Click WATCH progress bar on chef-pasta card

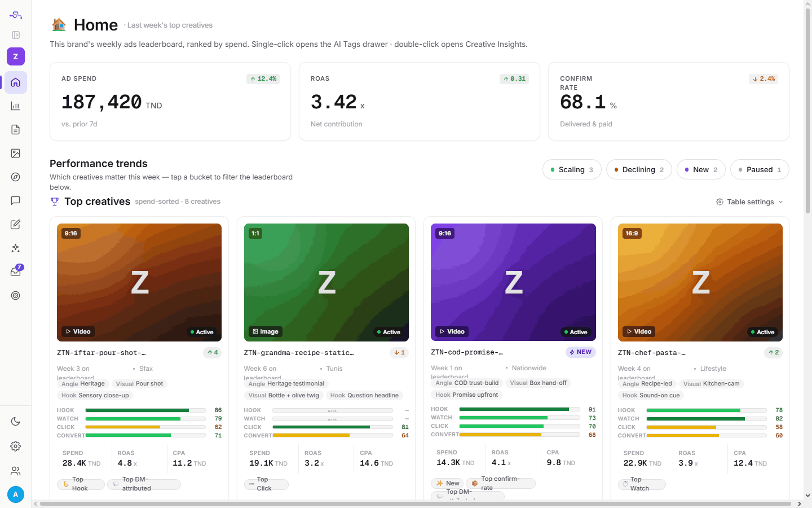[707, 419]
